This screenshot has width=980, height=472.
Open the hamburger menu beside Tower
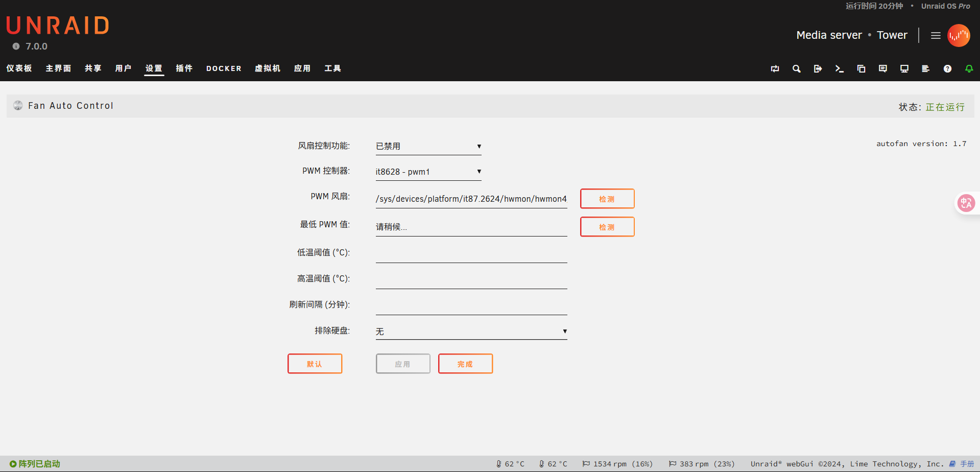pyautogui.click(x=936, y=36)
